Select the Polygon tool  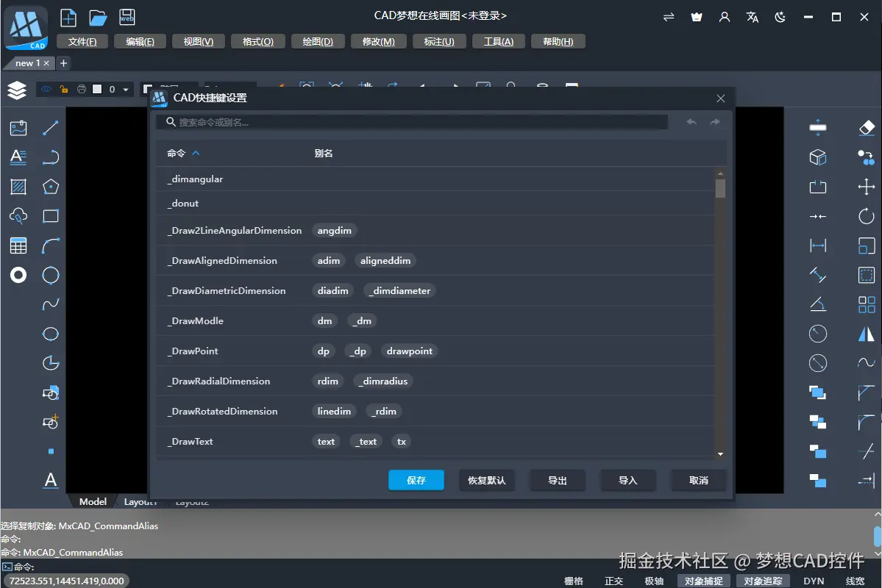(51, 187)
